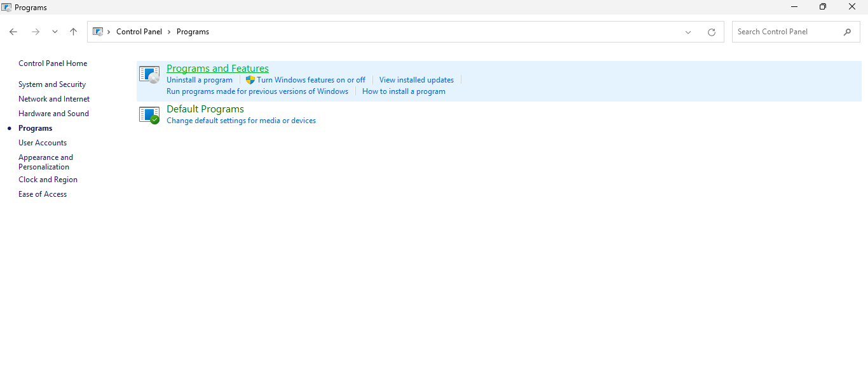The height and width of the screenshot is (377, 868).
Task: Click the Programs and Features icon
Action: click(149, 75)
